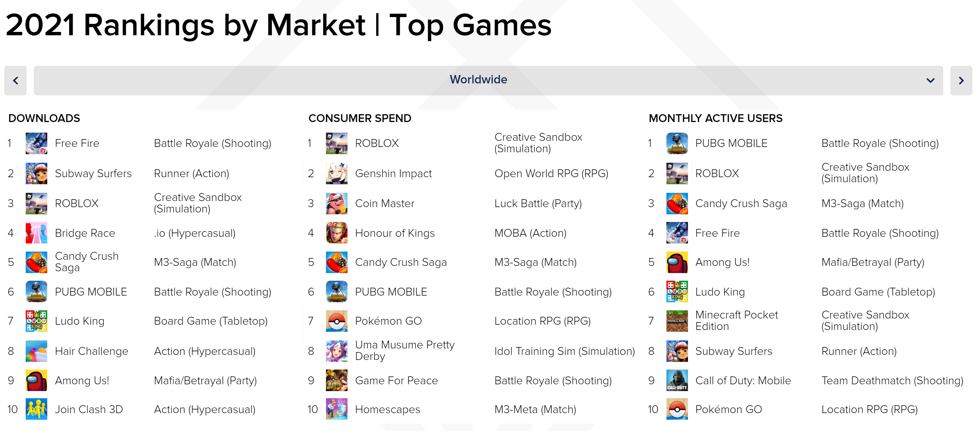The width and height of the screenshot is (980, 431).
Task: Click the Hair Challenge game icon
Action: (36, 351)
